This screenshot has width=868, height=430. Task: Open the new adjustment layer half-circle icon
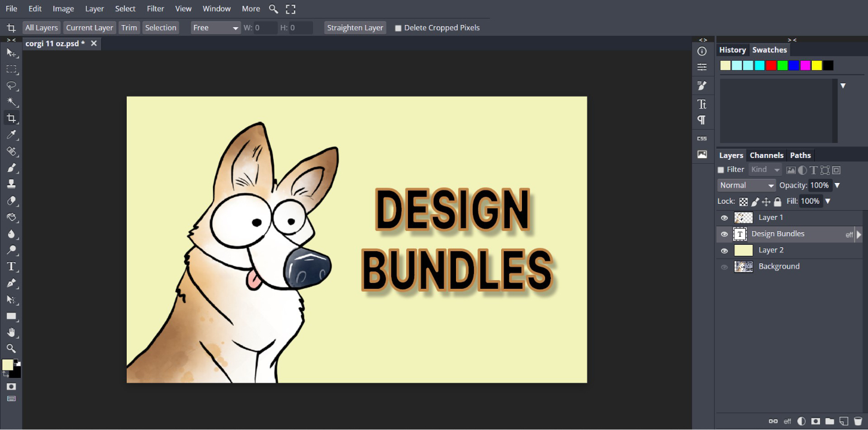pos(801,421)
